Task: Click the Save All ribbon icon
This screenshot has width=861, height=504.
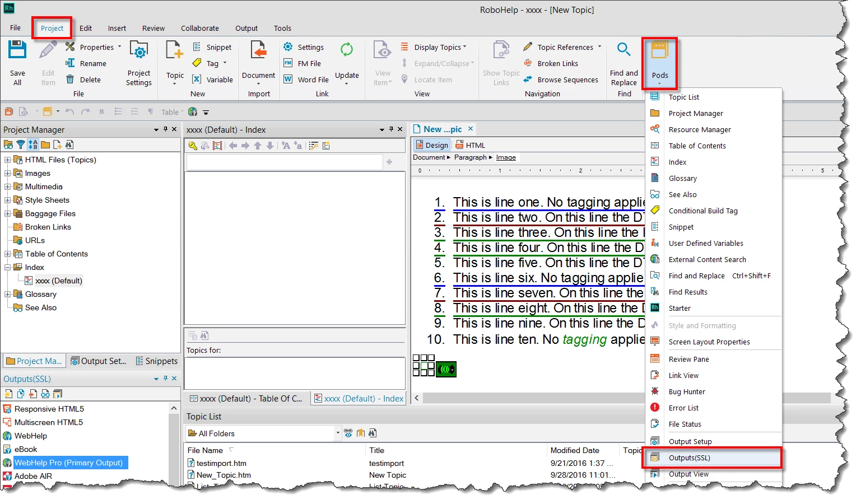Action: click(17, 50)
